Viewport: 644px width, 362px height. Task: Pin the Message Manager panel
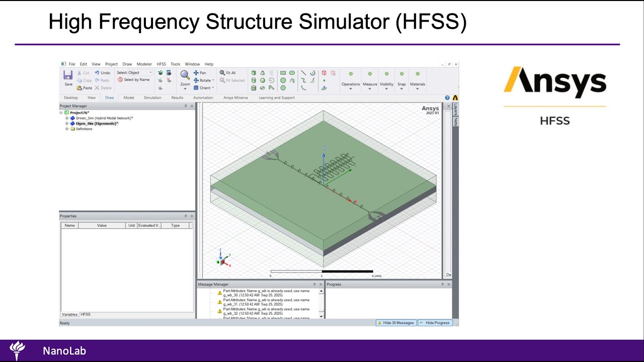point(315,285)
